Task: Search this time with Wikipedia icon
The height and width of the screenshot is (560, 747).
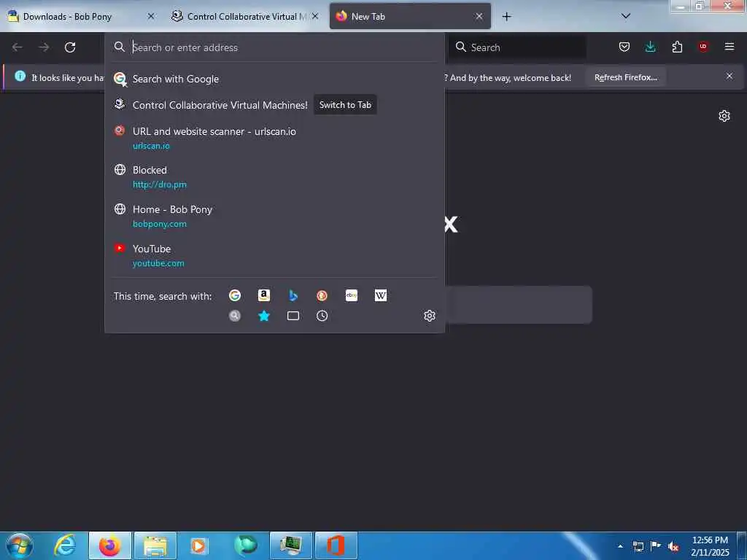Action: [381, 295]
